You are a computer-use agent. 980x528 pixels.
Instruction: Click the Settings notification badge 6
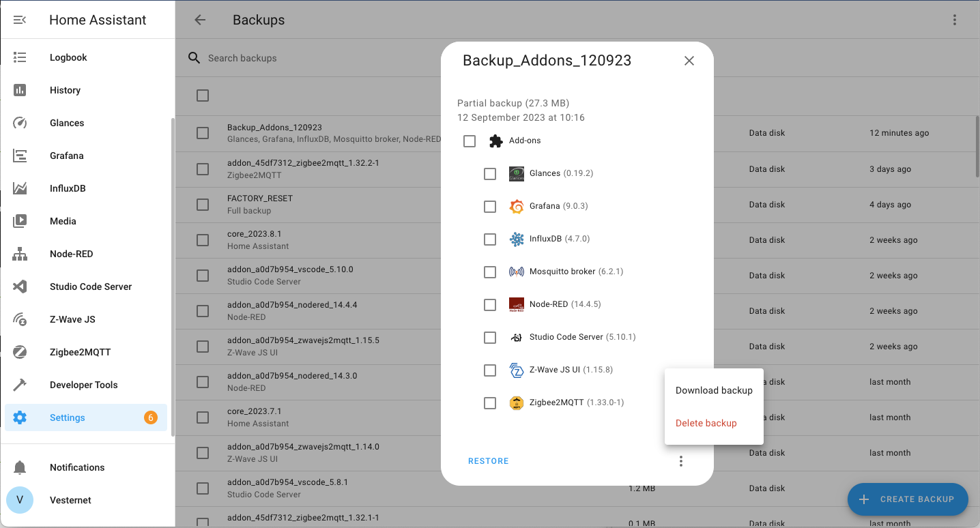tap(151, 417)
